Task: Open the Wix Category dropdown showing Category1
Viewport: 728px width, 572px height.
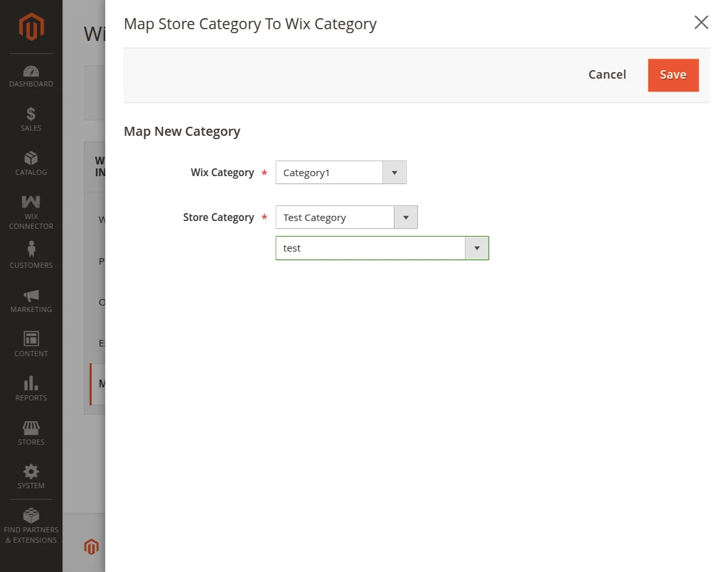Action: click(x=395, y=172)
